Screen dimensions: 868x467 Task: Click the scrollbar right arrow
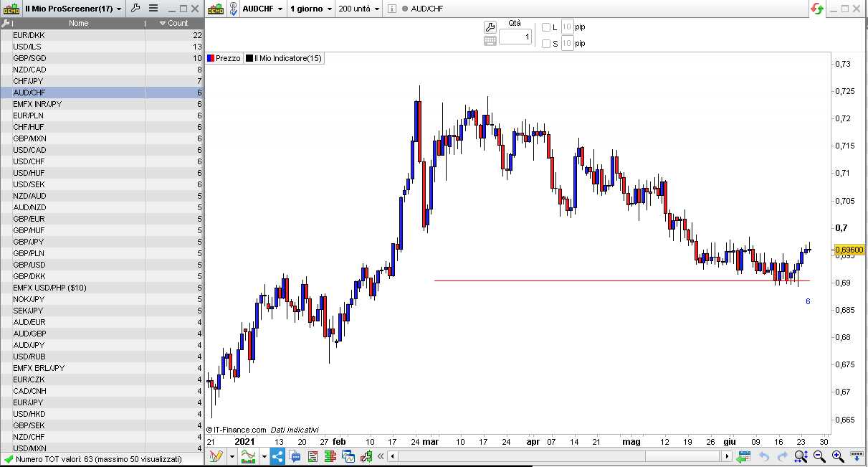pos(728,456)
